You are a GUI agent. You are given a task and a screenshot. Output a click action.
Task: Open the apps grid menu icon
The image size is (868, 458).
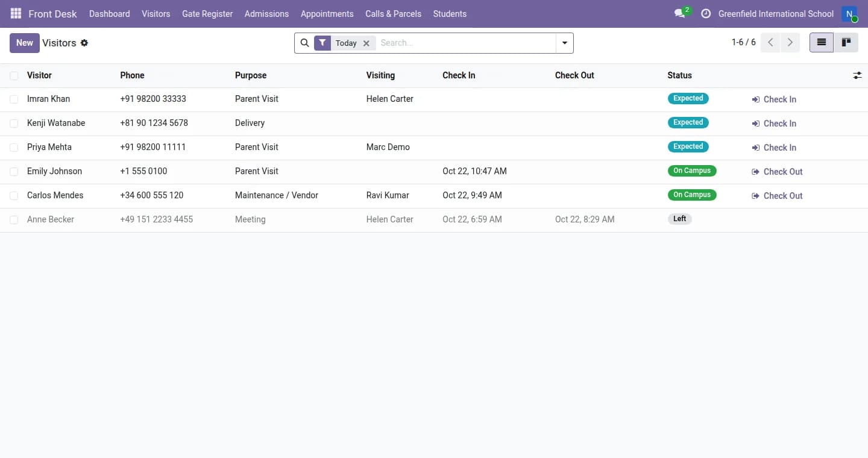(x=16, y=13)
